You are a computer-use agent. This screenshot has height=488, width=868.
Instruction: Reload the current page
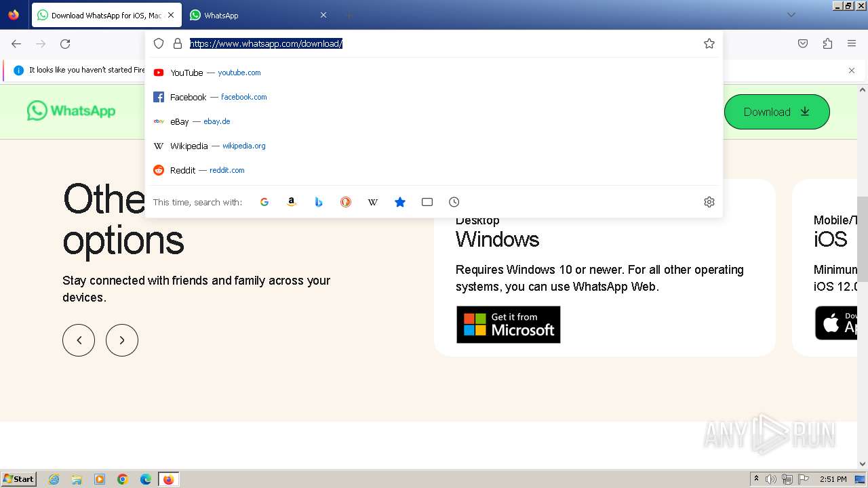point(65,43)
